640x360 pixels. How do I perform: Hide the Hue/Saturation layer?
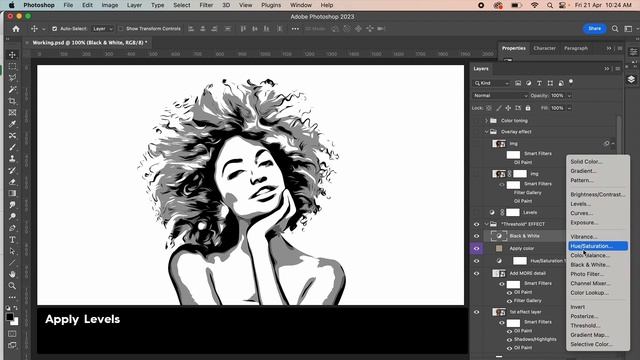(476, 261)
